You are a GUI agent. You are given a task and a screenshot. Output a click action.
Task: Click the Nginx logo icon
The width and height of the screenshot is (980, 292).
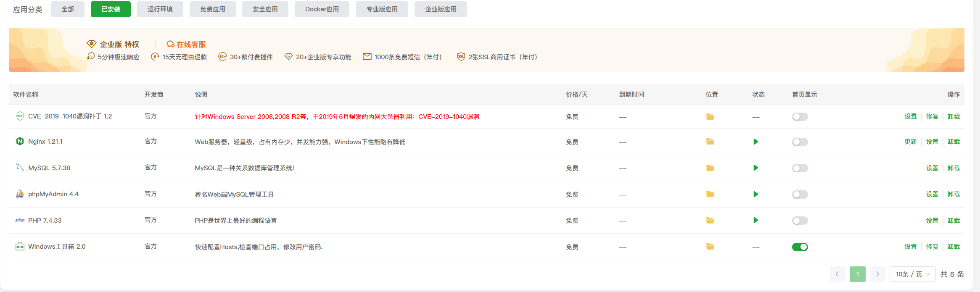20,141
